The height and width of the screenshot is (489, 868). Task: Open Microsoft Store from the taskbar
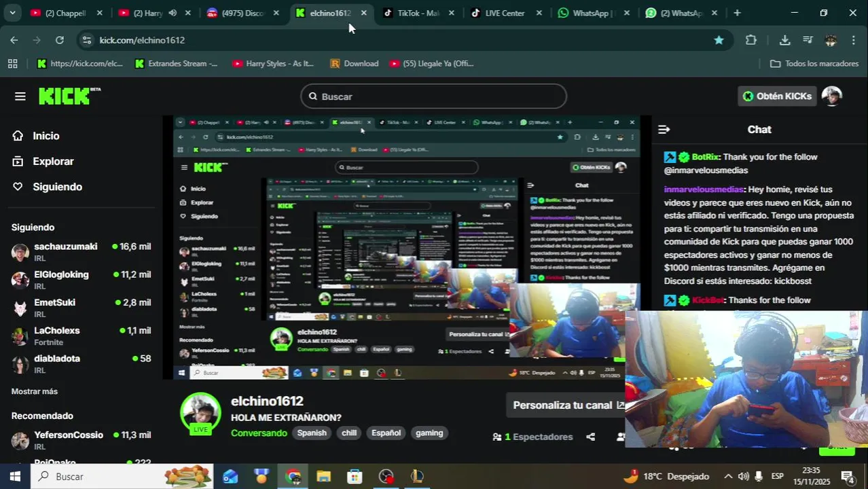pos(355,476)
